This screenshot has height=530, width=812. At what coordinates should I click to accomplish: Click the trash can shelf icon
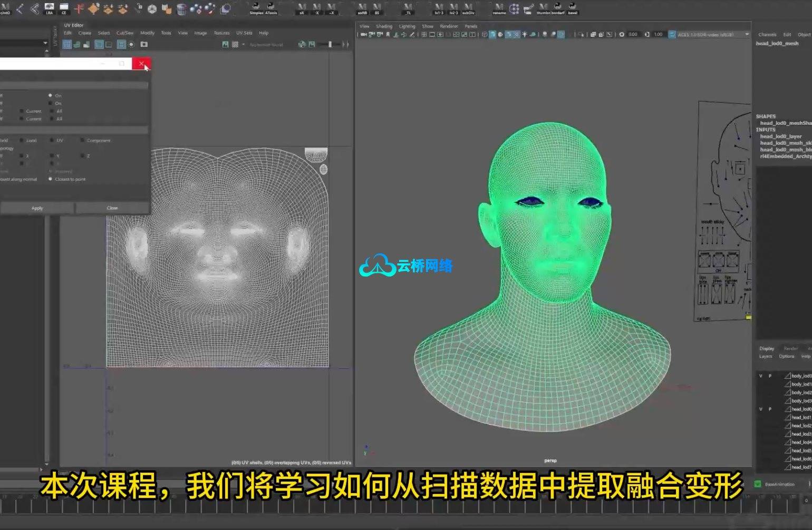[x=181, y=8]
